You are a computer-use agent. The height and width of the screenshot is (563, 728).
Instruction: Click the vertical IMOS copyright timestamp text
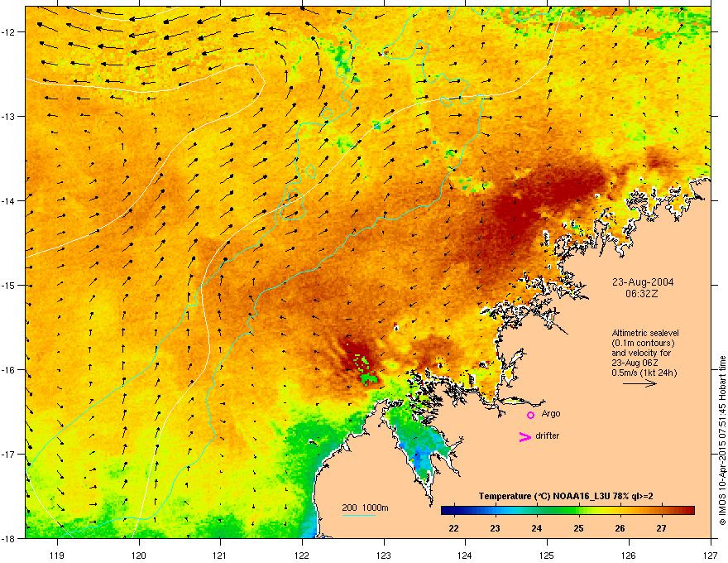[x=722, y=440]
